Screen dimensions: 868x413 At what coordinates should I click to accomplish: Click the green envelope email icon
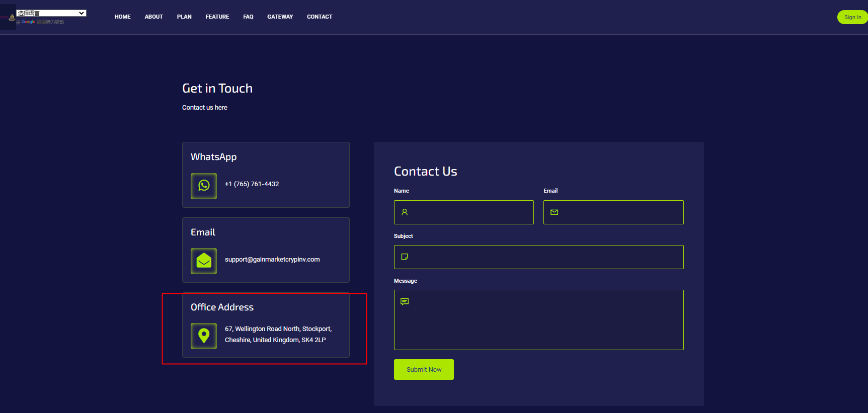tap(204, 261)
